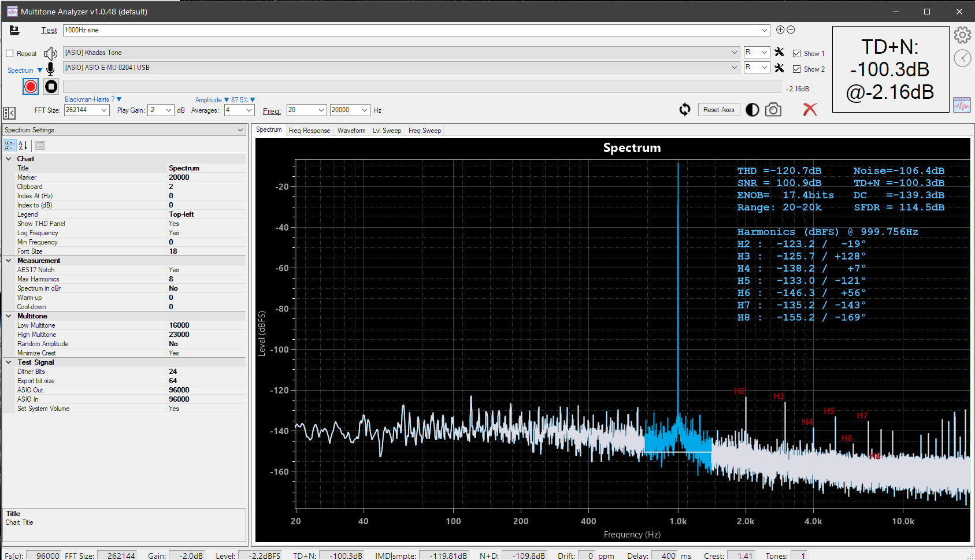The image size is (975, 560).
Task: Click the minus remove test icon
Action: 791,29
